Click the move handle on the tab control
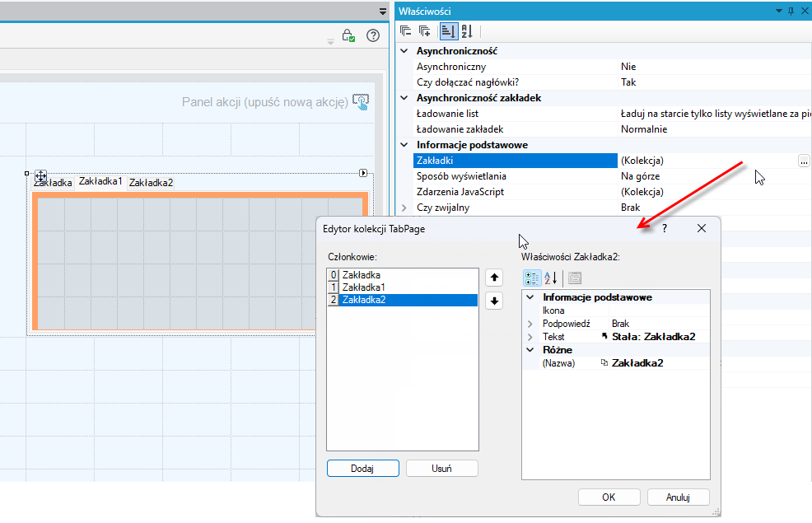812x523 pixels. 40,176
